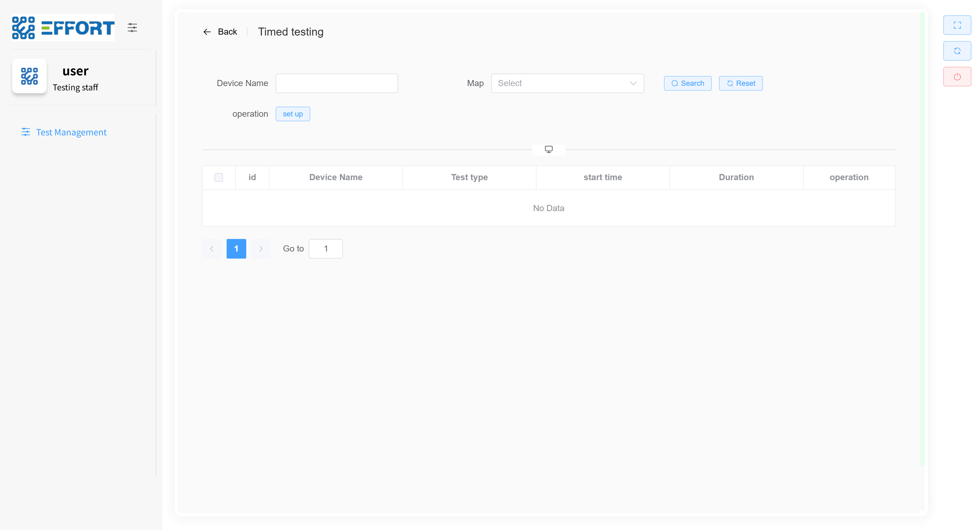Go to next page chevron
Screen dimensions: 980x530
261,249
